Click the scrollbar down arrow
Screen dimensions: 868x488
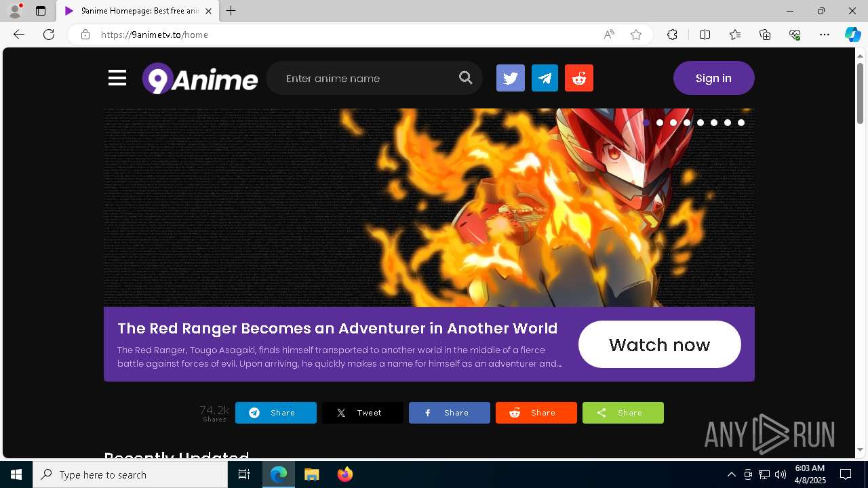tap(860, 449)
